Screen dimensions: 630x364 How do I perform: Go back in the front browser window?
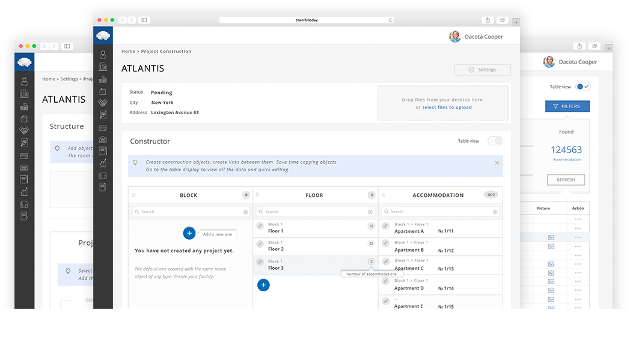(x=123, y=20)
